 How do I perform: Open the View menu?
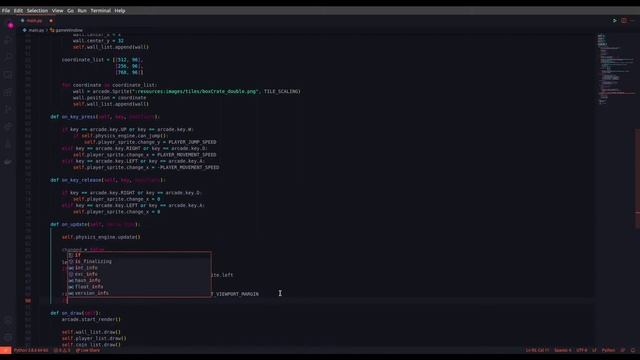58,11
